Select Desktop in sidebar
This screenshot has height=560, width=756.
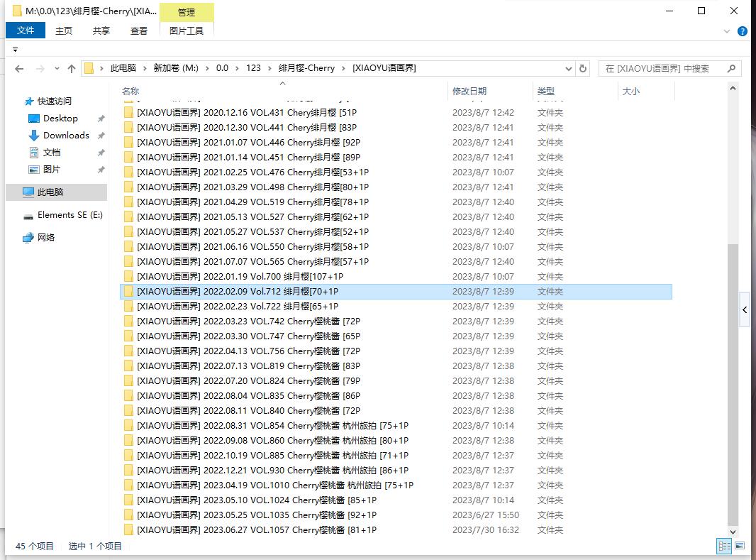coord(60,118)
